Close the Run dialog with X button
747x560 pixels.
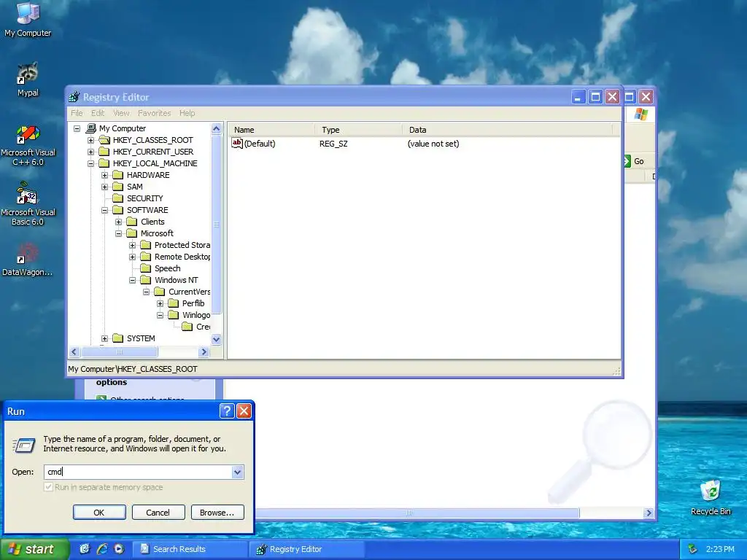coord(244,411)
